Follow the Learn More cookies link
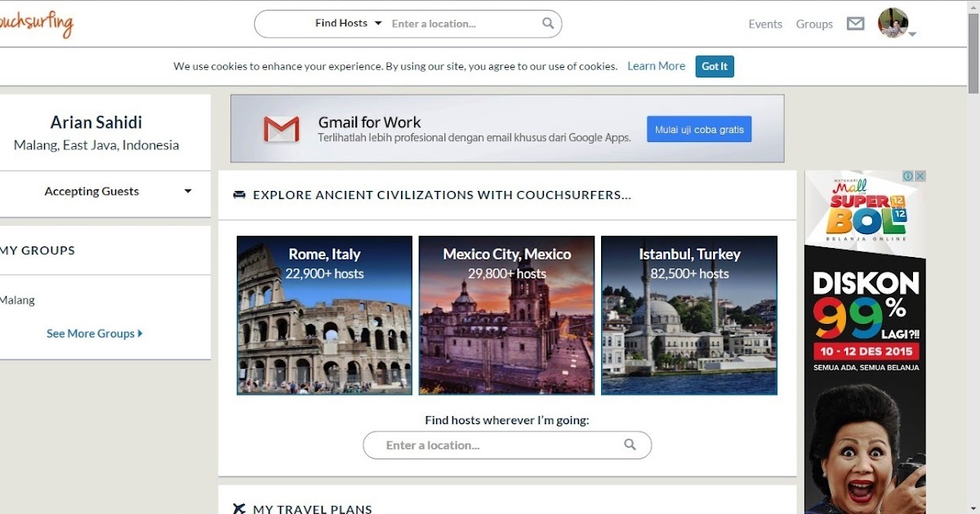Viewport: 980px width, 514px height. click(656, 66)
